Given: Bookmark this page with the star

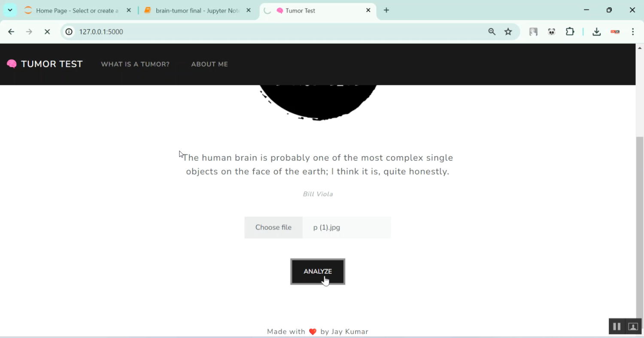Looking at the screenshot, I should tap(508, 32).
